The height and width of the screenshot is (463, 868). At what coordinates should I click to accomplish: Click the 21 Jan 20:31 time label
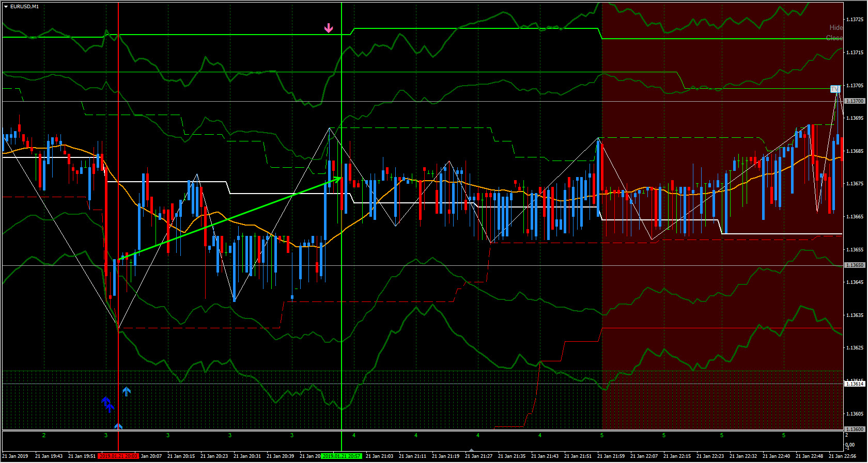pyautogui.click(x=247, y=456)
